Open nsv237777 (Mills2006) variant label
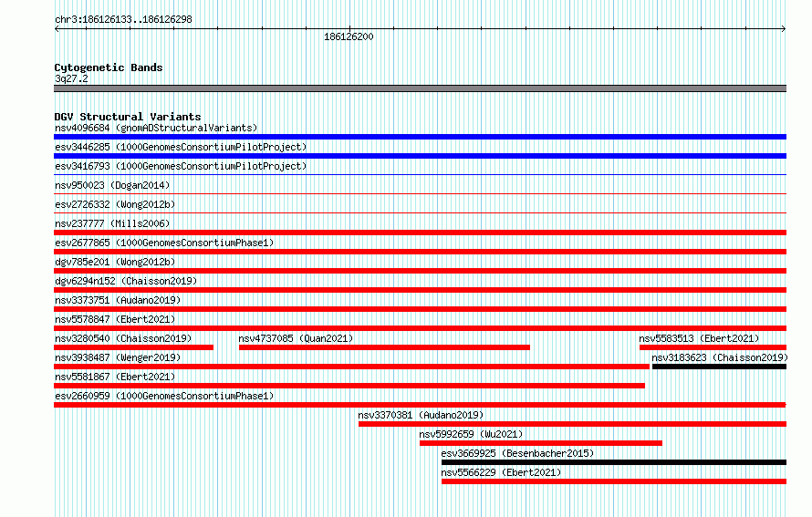812x517 pixels. [x=112, y=223]
